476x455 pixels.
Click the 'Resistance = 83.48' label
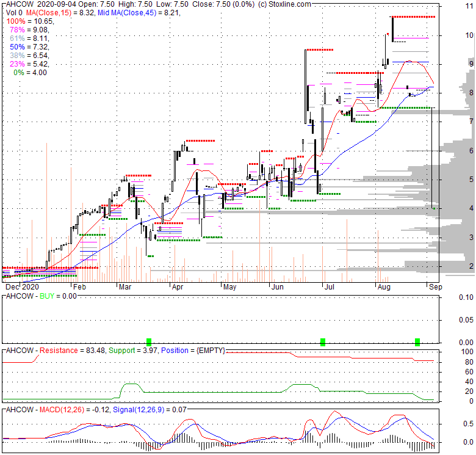click(73, 351)
